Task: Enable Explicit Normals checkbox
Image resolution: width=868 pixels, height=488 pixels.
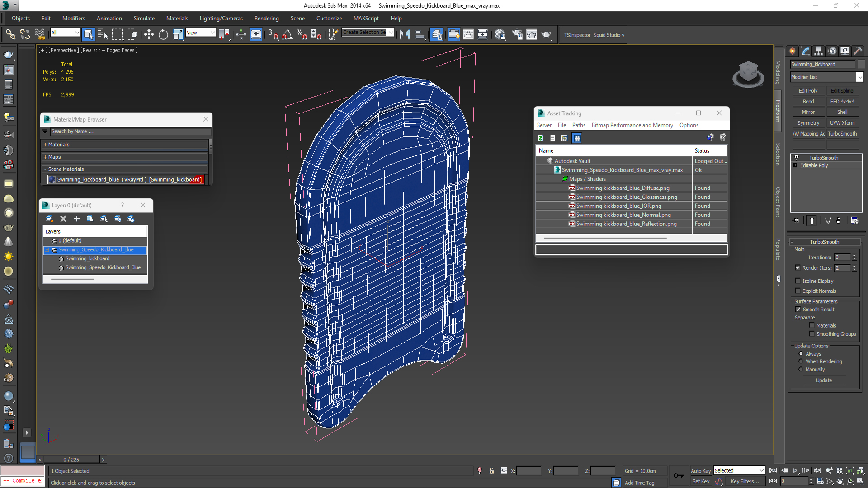Action: click(x=798, y=291)
